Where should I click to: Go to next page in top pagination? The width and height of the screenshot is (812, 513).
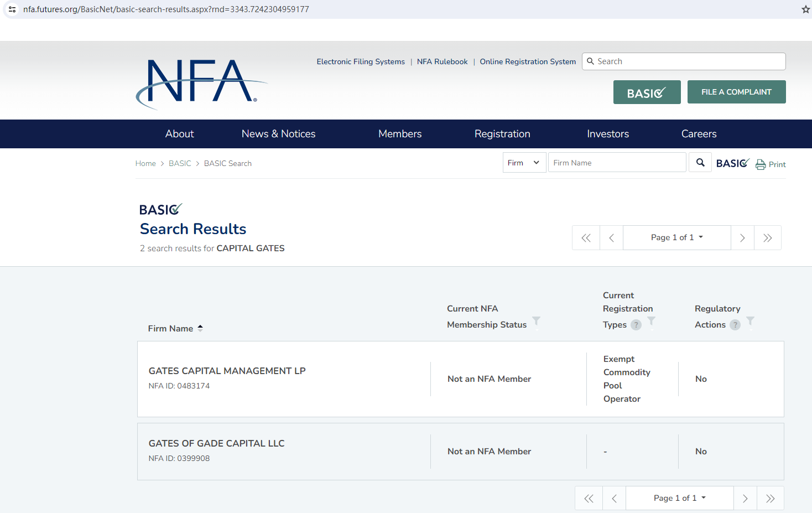point(742,238)
